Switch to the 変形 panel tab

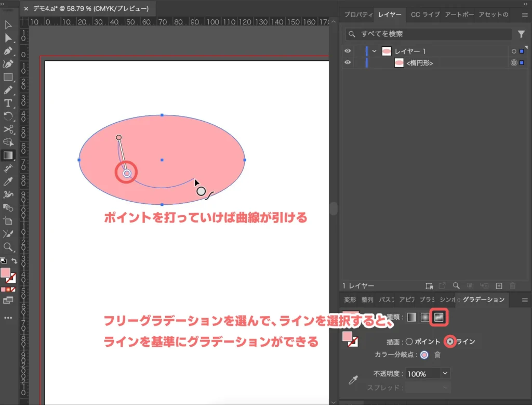click(349, 299)
